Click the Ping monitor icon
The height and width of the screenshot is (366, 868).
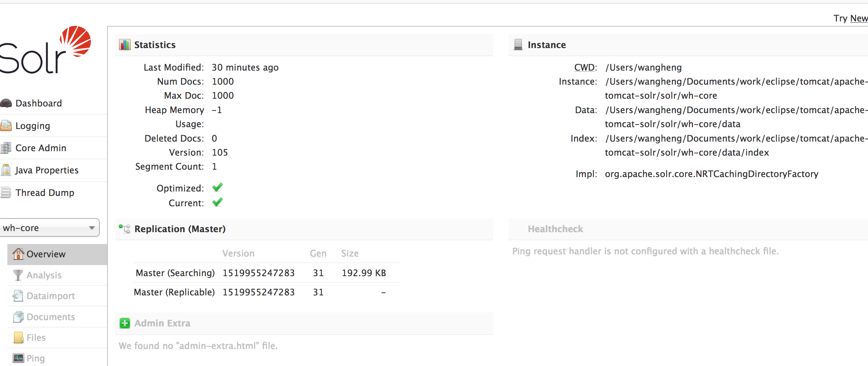(18, 358)
